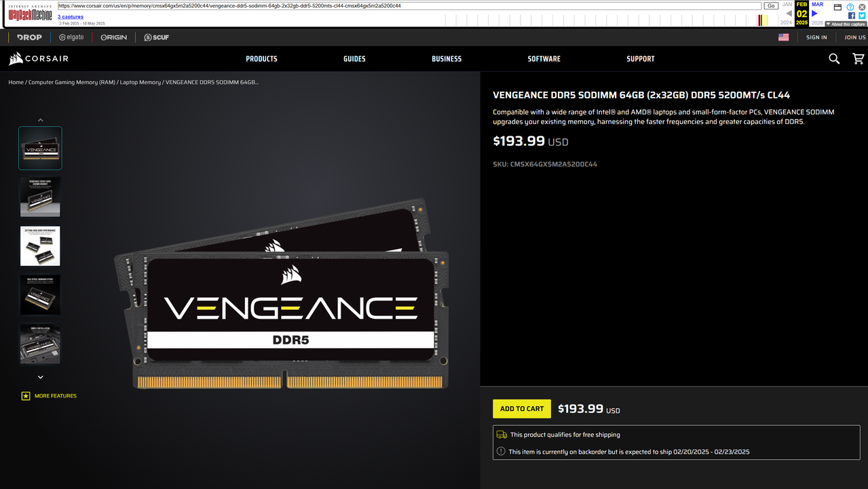Click 'This product qualifies for free shipping'
The image size is (868, 489).
coord(565,435)
